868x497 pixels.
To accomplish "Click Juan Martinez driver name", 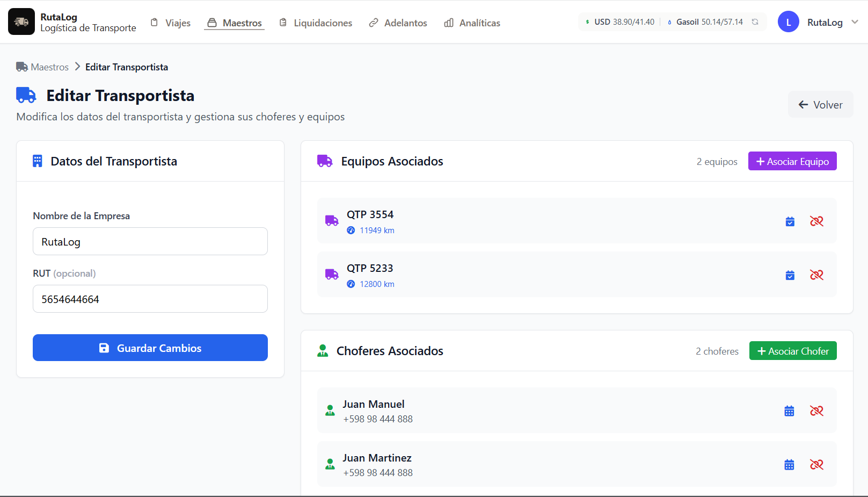I will pyautogui.click(x=377, y=458).
